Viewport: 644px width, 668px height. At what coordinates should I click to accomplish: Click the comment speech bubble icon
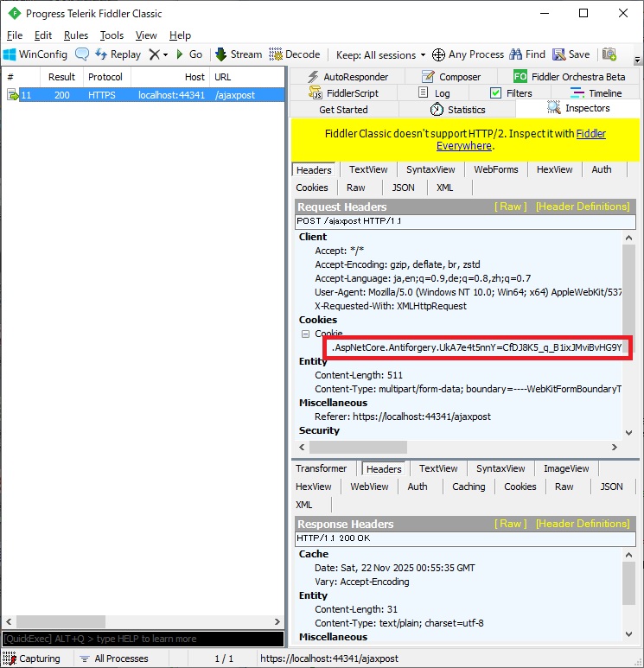pyautogui.click(x=82, y=54)
